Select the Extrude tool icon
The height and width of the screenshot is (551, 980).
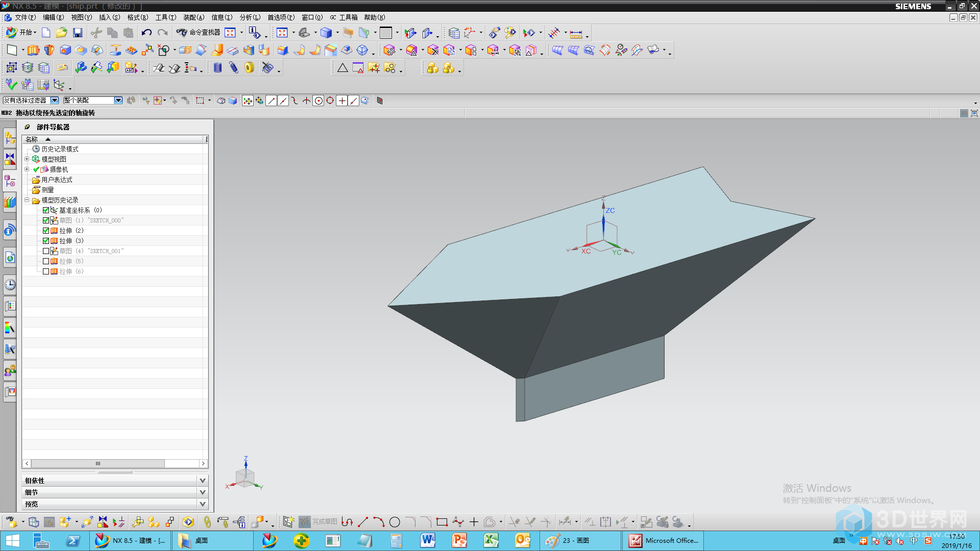coord(33,50)
